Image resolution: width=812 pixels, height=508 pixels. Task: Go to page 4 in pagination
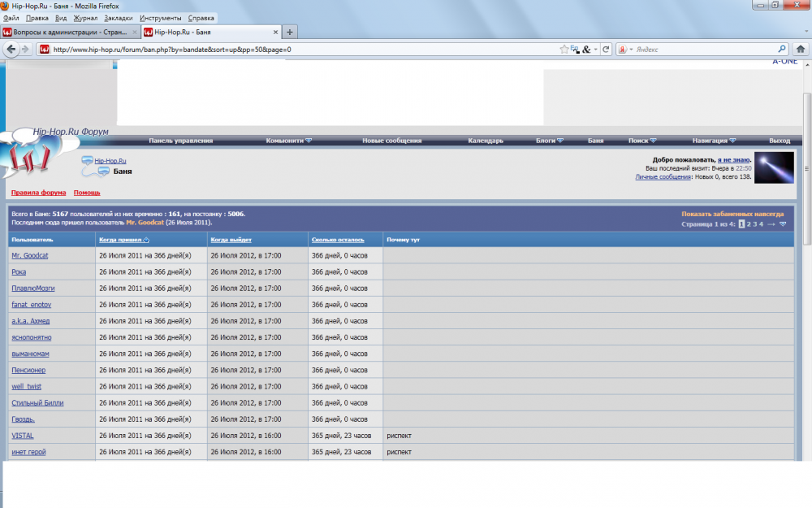tap(762, 224)
